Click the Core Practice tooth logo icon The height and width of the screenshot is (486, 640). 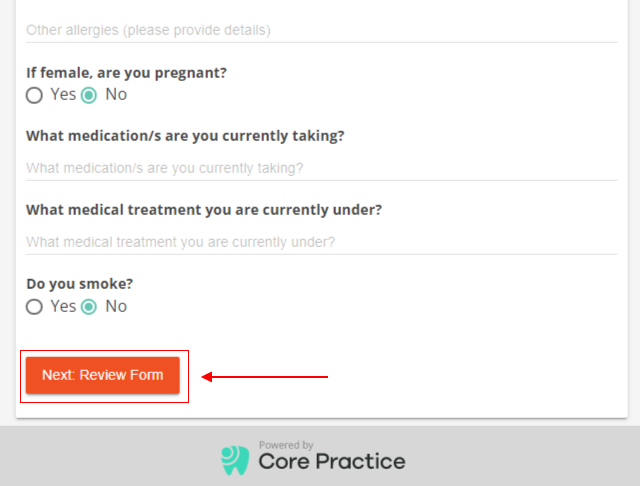point(235,460)
